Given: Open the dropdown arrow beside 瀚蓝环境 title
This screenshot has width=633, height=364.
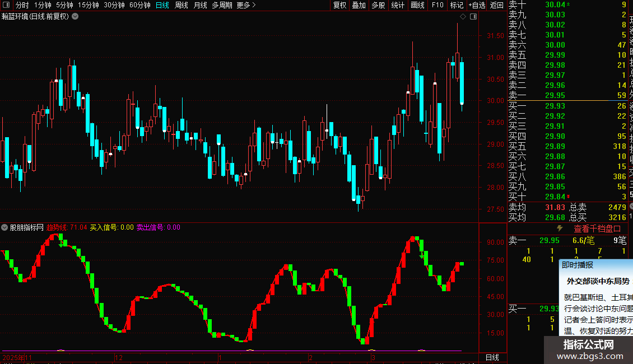Looking at the screenshot, I should (75, 17).
